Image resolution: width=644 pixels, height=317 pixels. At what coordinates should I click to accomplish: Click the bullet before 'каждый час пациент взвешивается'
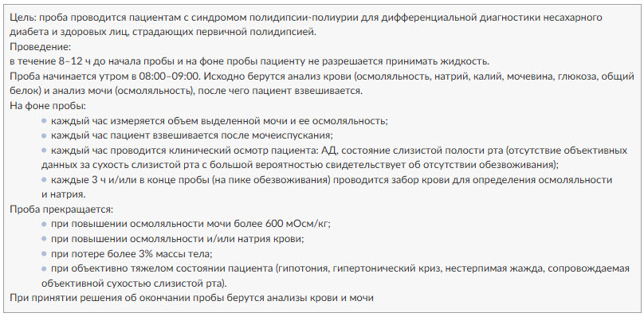[44, 135]
